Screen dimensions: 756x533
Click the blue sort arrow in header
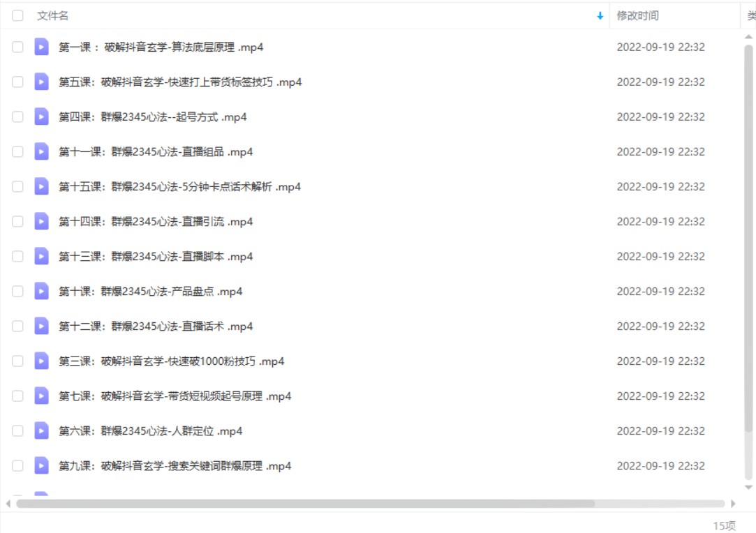tap(600, 16)
